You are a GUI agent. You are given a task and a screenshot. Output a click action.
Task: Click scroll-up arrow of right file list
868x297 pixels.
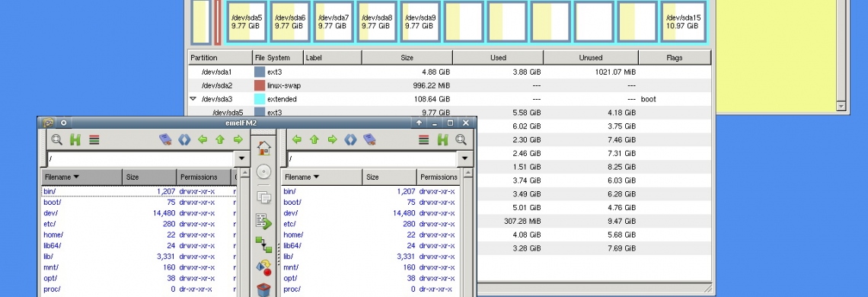click(468, 174)
